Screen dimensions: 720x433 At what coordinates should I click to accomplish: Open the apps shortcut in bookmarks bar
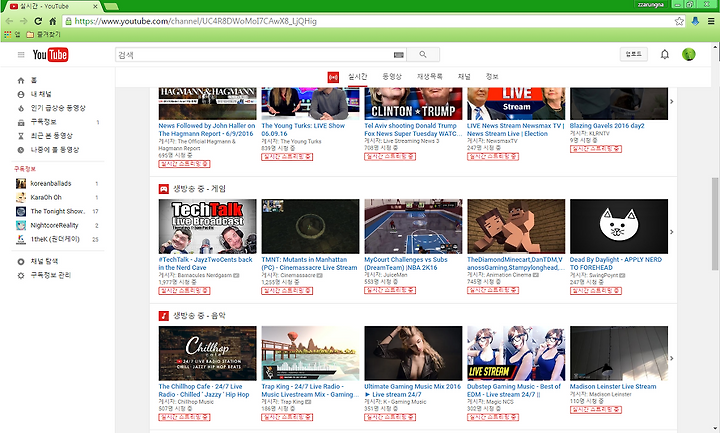pos(12,34)
